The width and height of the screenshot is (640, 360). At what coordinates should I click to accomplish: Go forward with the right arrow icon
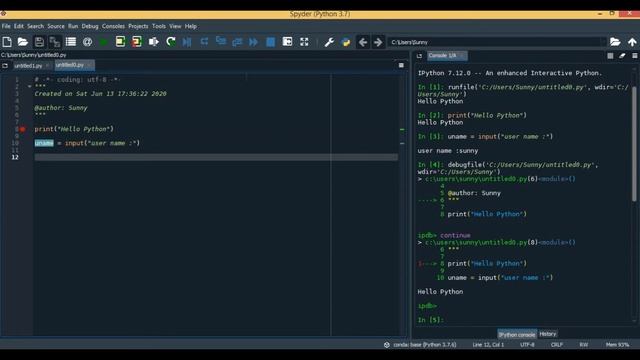pyautogui.click(x=378, y=42)
